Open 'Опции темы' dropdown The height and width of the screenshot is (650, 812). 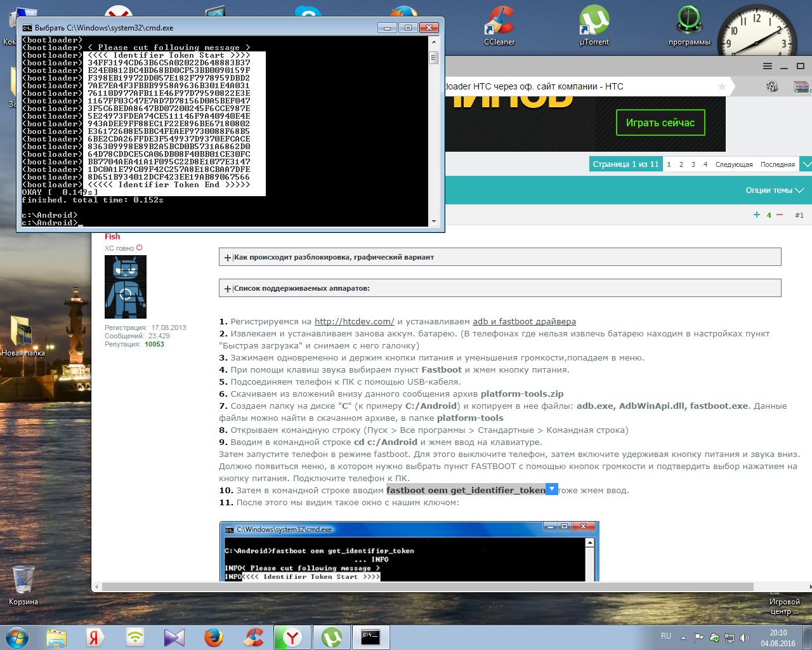774,190
